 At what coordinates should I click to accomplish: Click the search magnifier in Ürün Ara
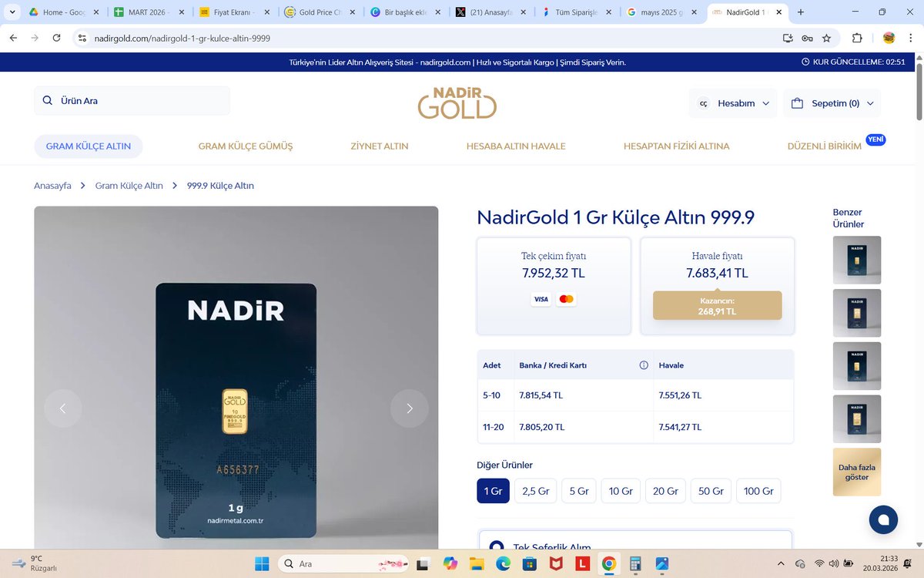click(48, 101)
